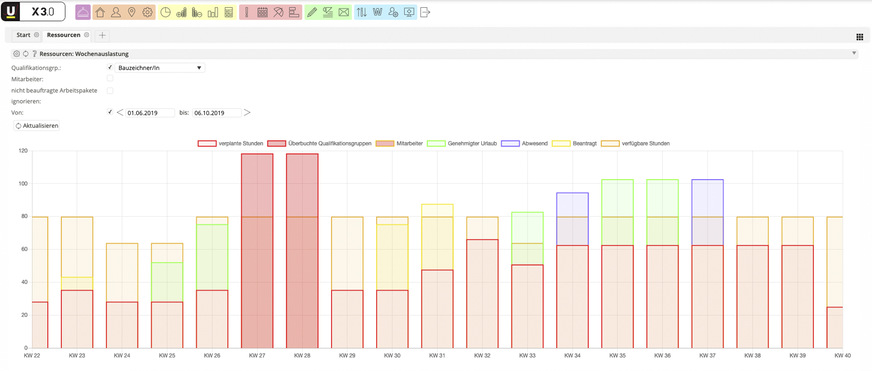Click the logout door icon

[x=425, y=12]
